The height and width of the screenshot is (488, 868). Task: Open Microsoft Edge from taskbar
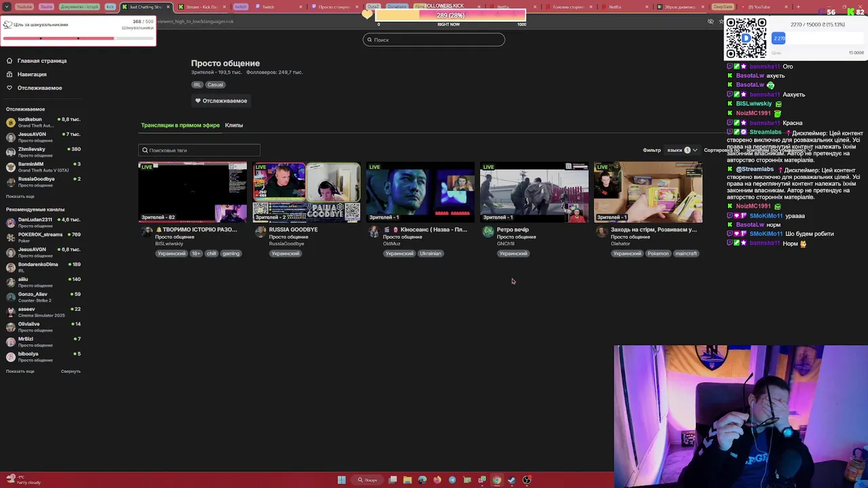pyautogui.click(x=422, y=480)
